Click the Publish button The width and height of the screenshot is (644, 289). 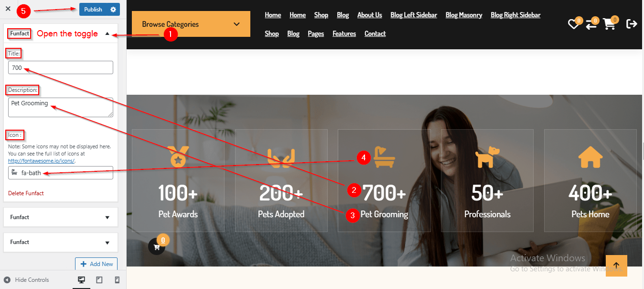[93, 10]
